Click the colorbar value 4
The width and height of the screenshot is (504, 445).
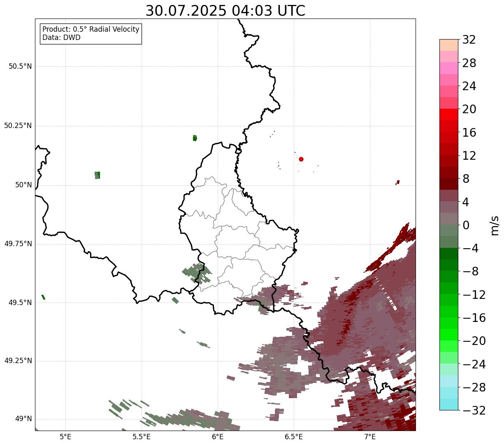(466, 202)
